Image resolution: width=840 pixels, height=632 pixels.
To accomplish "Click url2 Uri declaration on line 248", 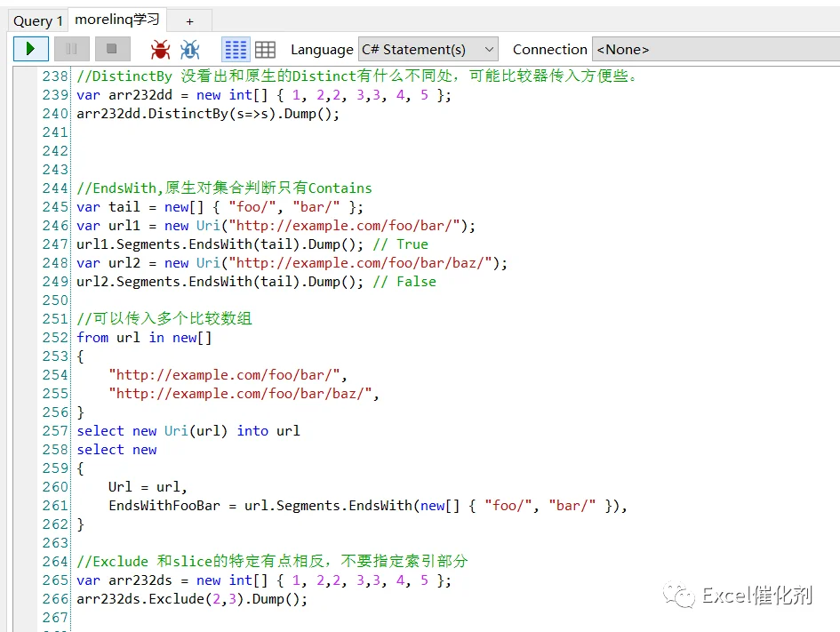I will (x=292, y=263).
